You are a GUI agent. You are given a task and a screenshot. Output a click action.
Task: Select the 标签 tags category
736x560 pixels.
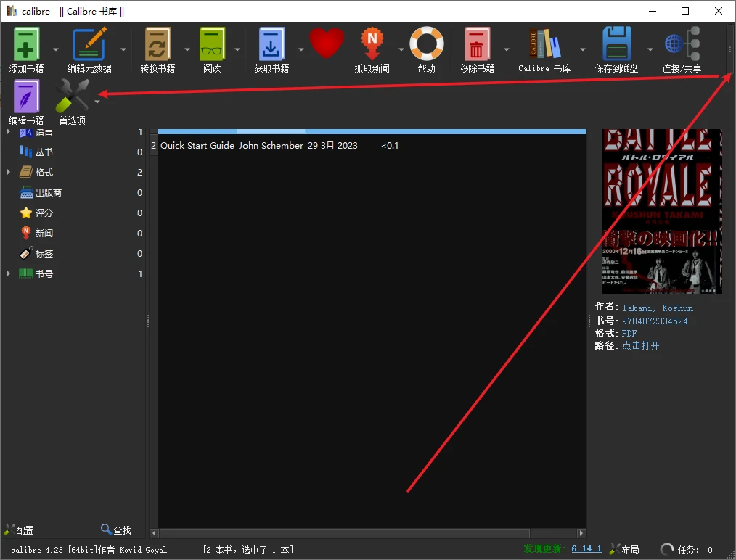pyautogui.click(x=44, y=253)
